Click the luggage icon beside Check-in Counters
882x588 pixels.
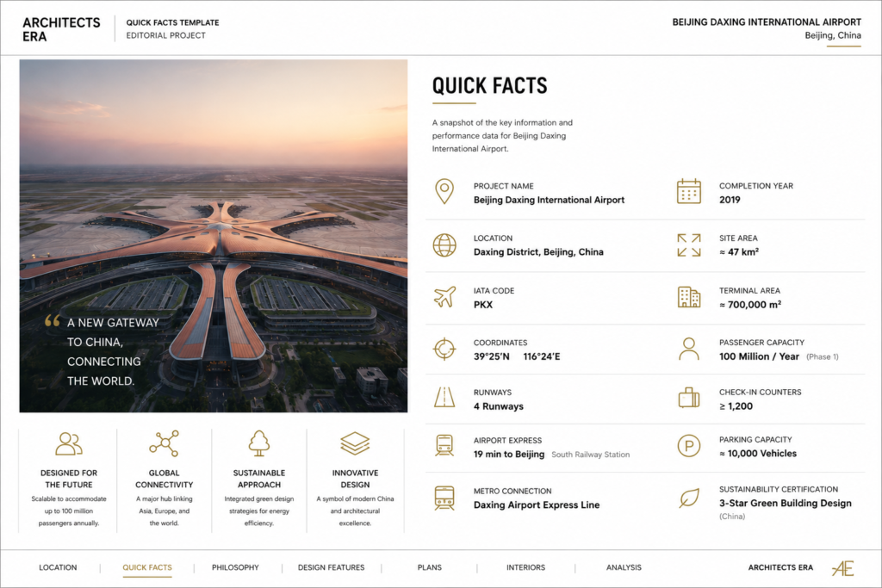pyautogui.click(x=689, y=398)
